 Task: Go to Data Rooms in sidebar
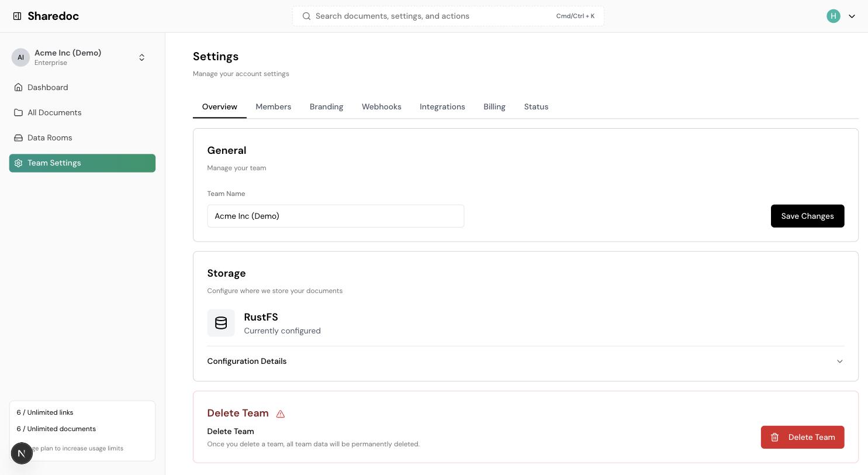point(82,138)
